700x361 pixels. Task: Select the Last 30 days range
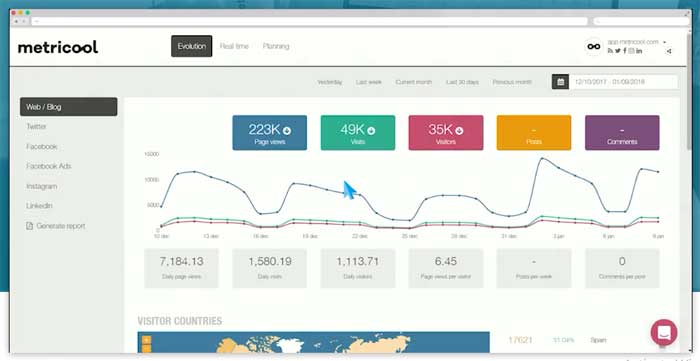pyautogui.click(x=462, y=82)
